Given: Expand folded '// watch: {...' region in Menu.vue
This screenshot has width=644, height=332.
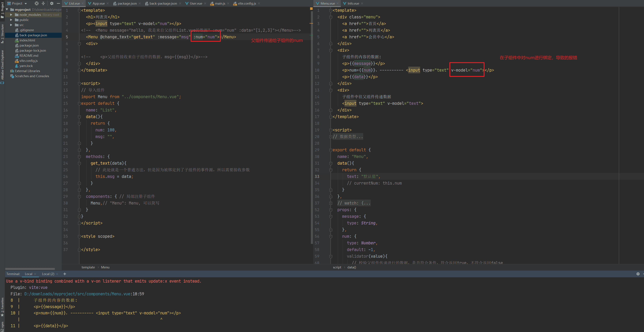Looking at the screenshot, I should [x=331, y=203].
